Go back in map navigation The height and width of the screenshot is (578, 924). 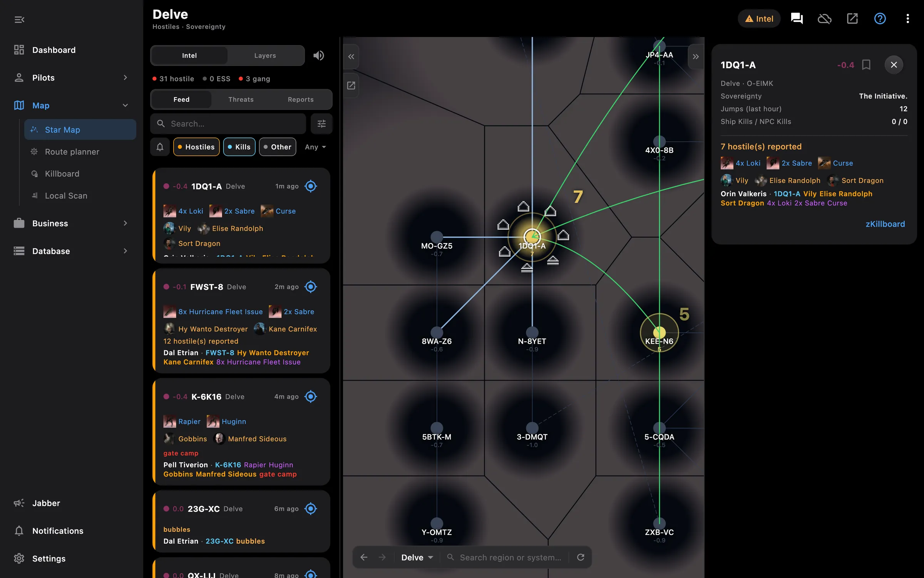tap(364, 557)
